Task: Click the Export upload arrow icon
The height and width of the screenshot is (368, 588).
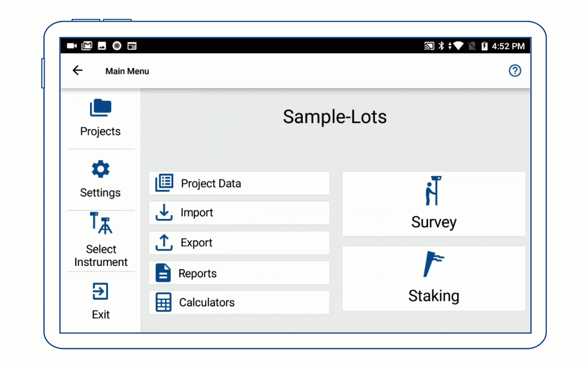Action: click(164, 242)
